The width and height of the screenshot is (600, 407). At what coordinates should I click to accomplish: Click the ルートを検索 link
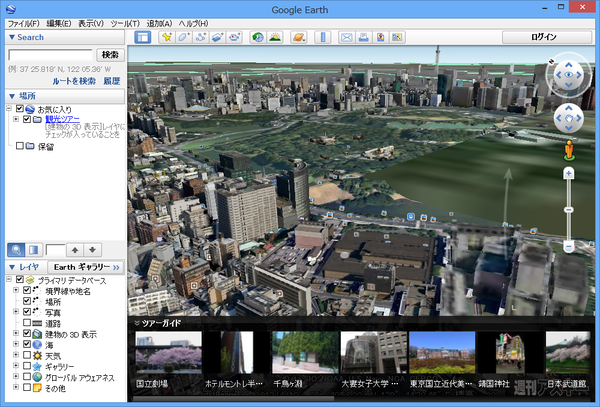point(74,80)
